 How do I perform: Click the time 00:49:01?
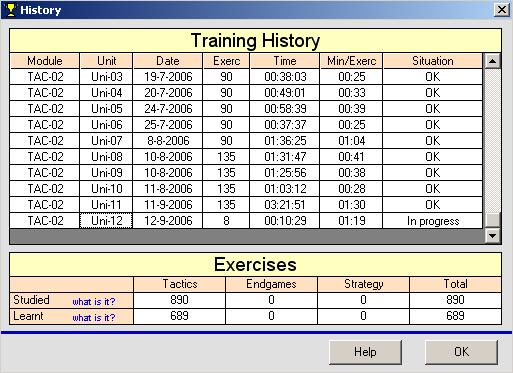click(285, 93)
